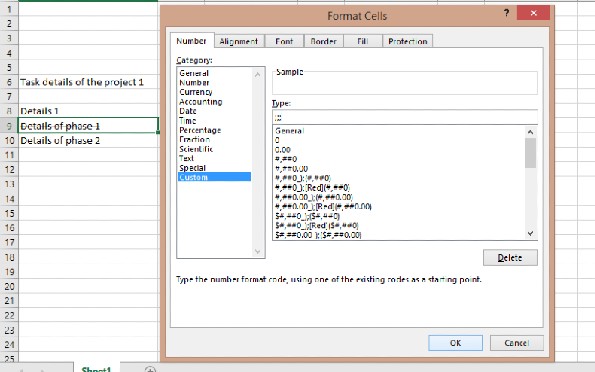Click the Type list vertical scrollbar thumb

530,153
